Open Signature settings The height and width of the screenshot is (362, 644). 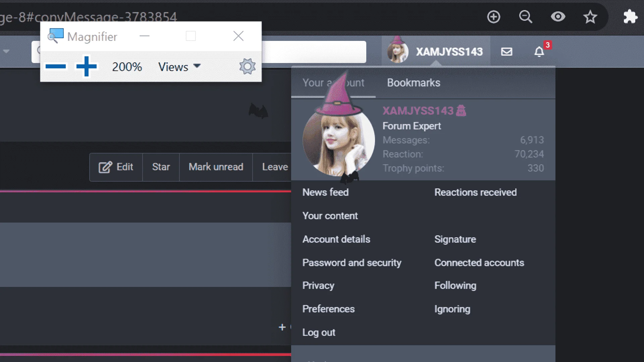click(x=455, y=239)
